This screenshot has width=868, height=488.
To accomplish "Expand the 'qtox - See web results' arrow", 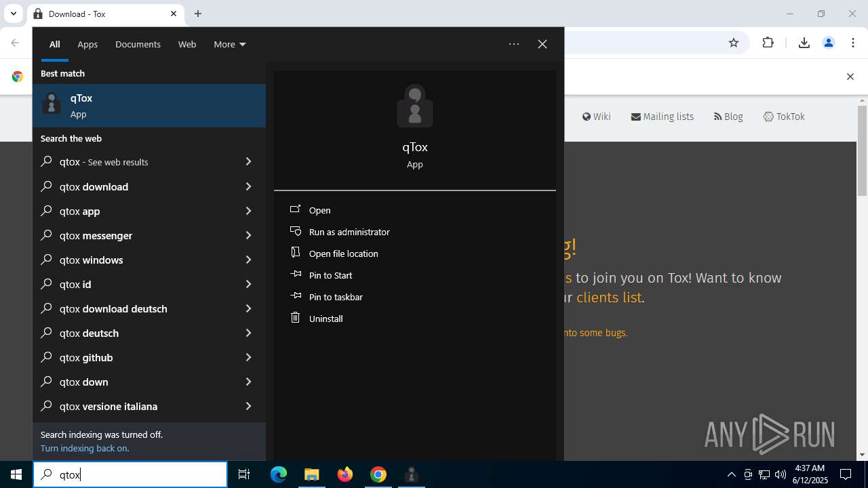I will pyautogui.click(x=248, y=161).
